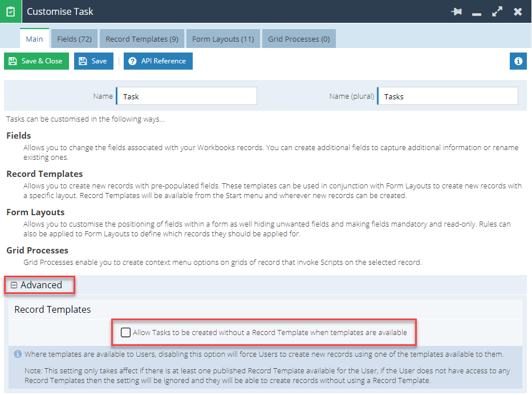Viewport: 532px width, 395px height.
Task: Click the Customise Task title text
Action: coord(60,11)
